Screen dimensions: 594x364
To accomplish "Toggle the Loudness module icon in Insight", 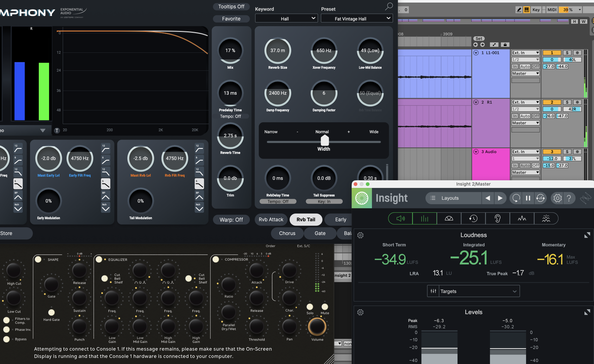I will (400, 218).
